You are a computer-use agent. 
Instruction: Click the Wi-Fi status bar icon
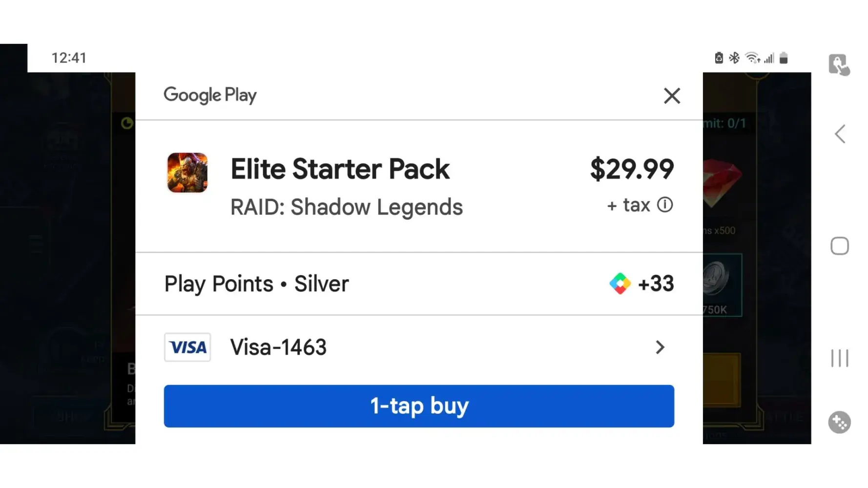point(752,58)
